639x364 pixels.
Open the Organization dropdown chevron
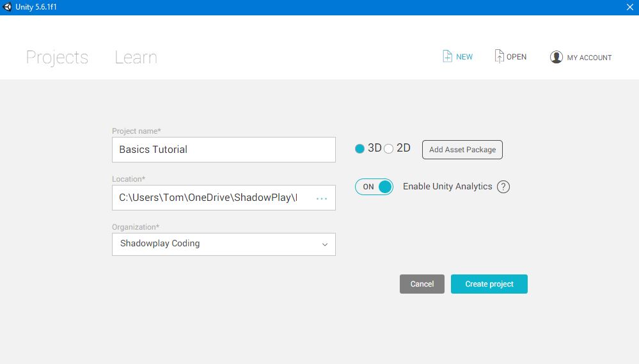point(324,244)
